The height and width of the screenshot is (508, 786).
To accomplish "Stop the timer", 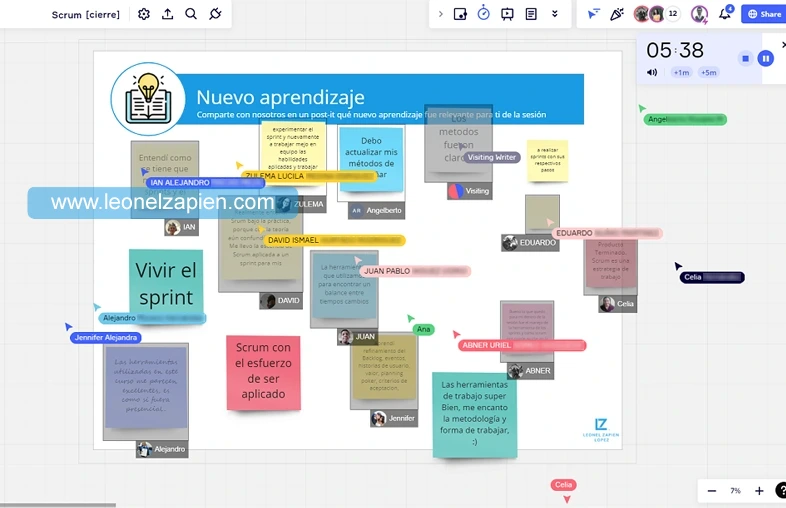I will [x=745, y=58].
